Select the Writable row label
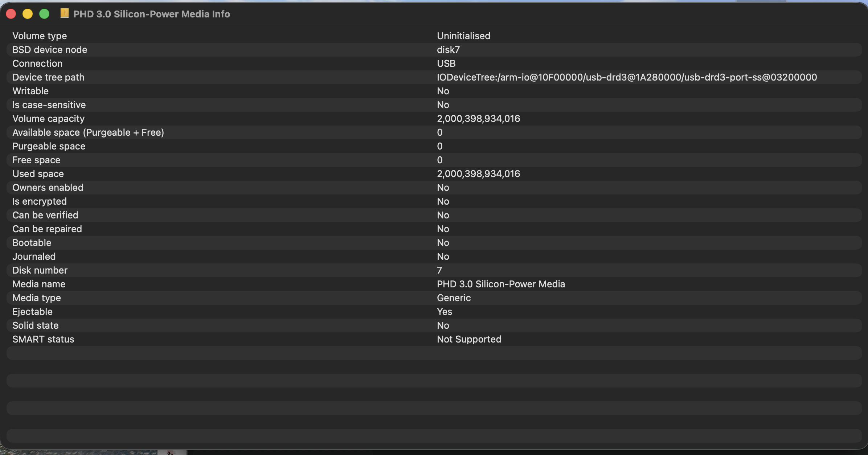 click(x=30, y=91)
